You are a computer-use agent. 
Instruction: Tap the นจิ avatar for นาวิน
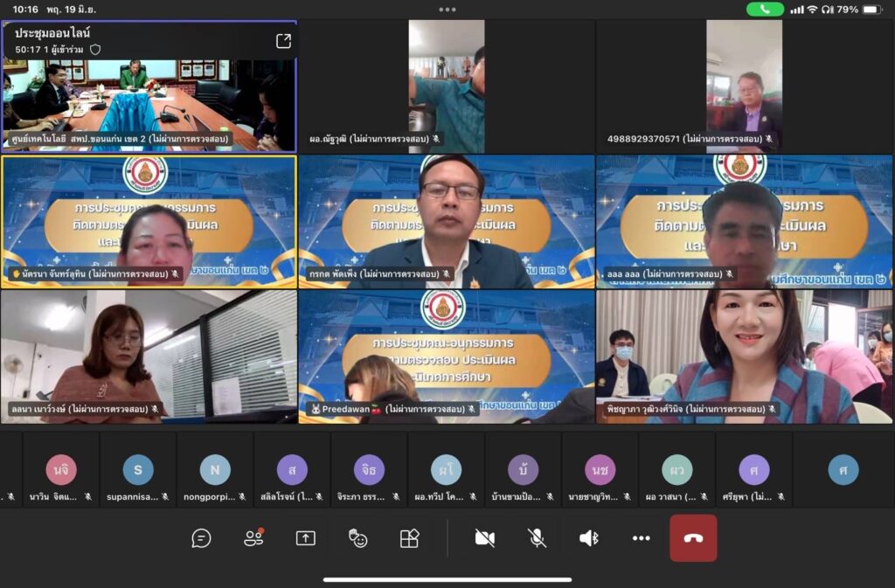click(61, 470)
